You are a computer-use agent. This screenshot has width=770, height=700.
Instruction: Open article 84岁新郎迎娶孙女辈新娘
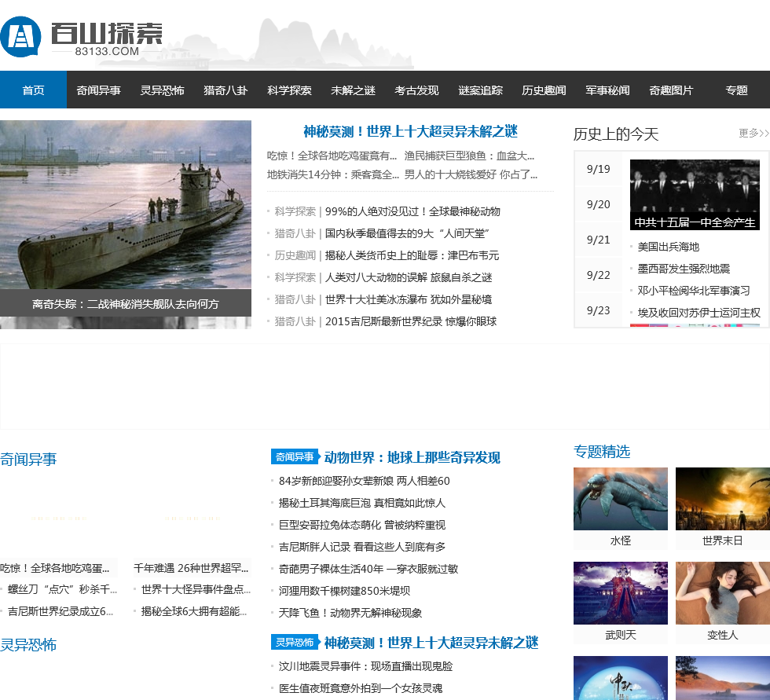[x=365, y=481]
